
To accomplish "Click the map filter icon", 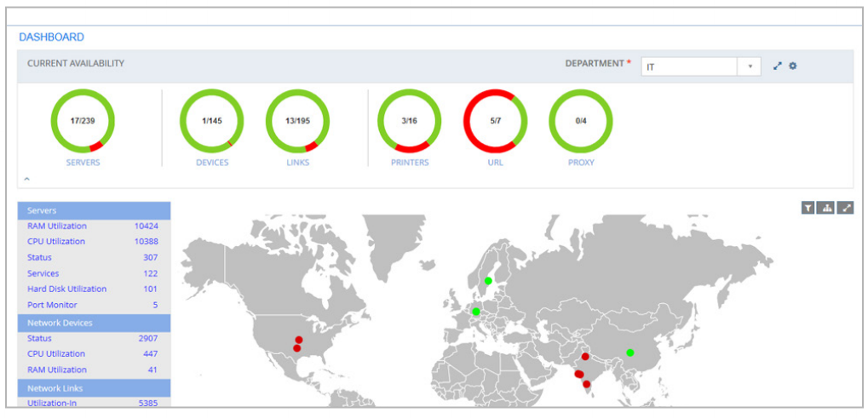I will click(x=808, y=208).
